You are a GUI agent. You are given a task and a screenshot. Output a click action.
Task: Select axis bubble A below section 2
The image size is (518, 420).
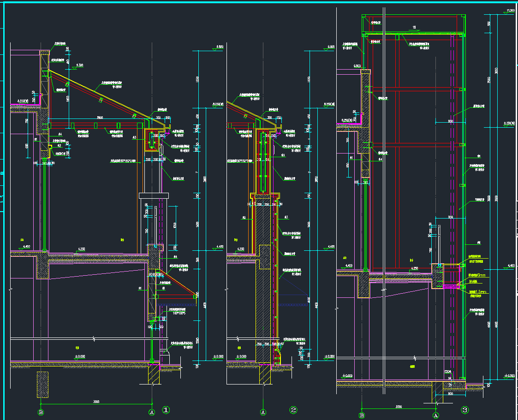(263, 412)
